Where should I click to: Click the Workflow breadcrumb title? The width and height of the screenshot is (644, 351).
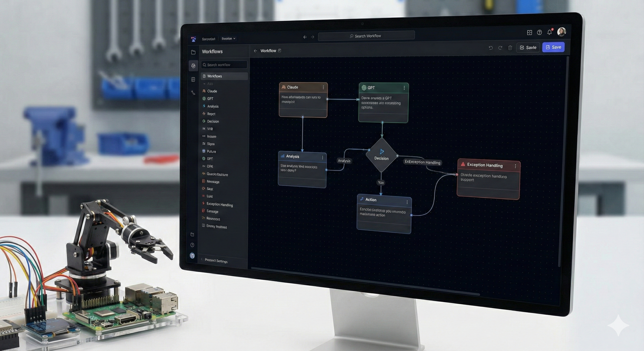tap(268, 51)
